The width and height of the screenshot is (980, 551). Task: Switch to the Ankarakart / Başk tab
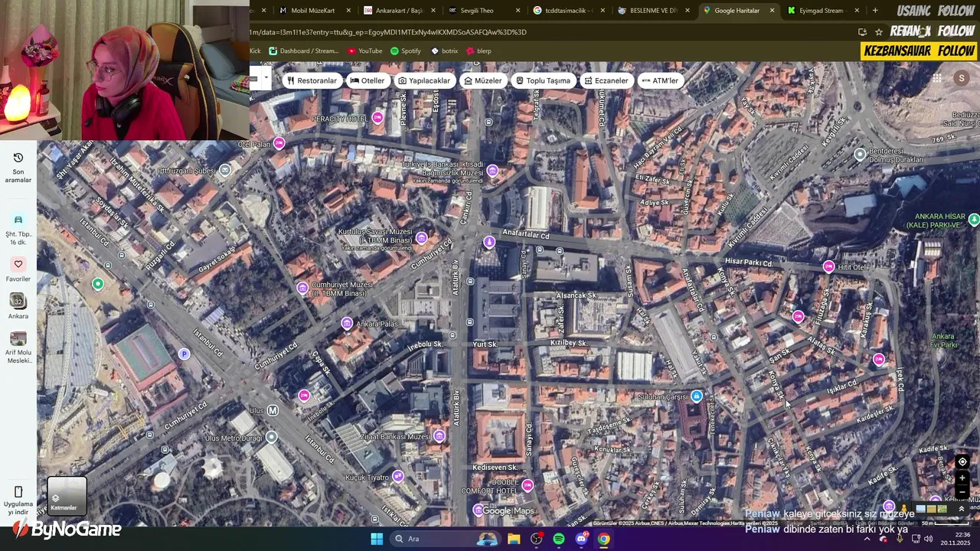(x=399, y=11)
